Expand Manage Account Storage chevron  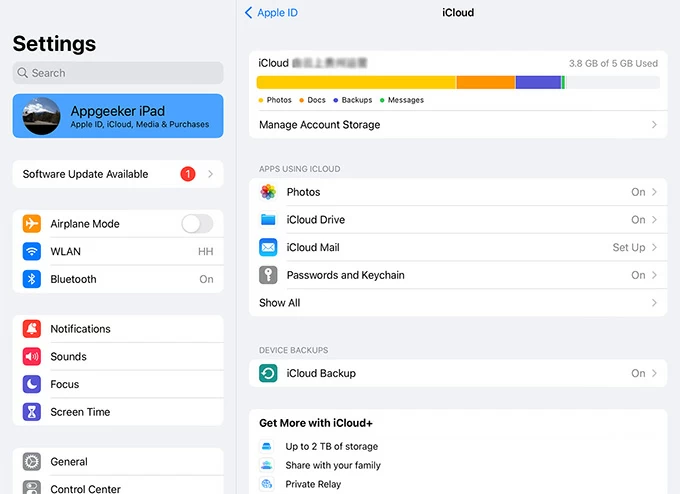click(x=654, y=125)
